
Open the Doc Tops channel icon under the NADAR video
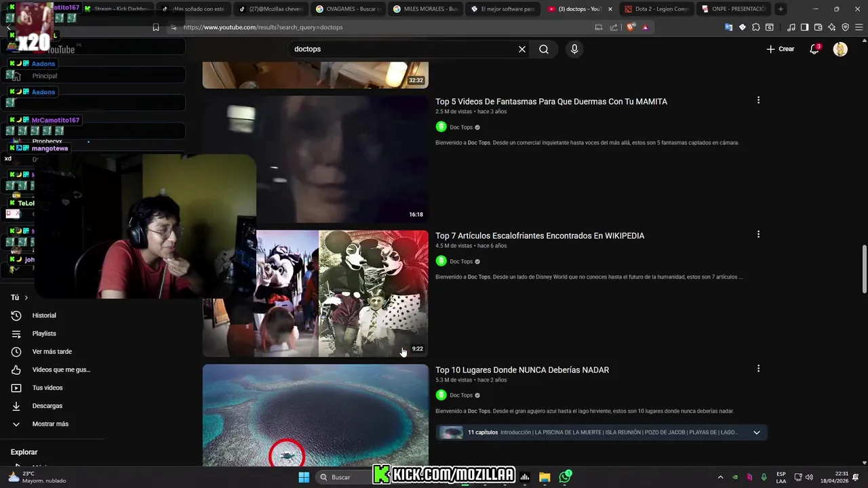(441, 395)
